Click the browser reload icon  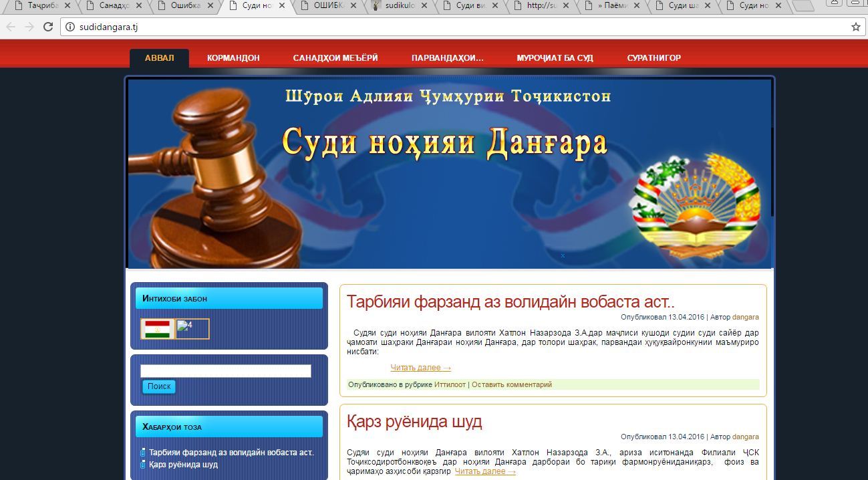tap(48, 27)
